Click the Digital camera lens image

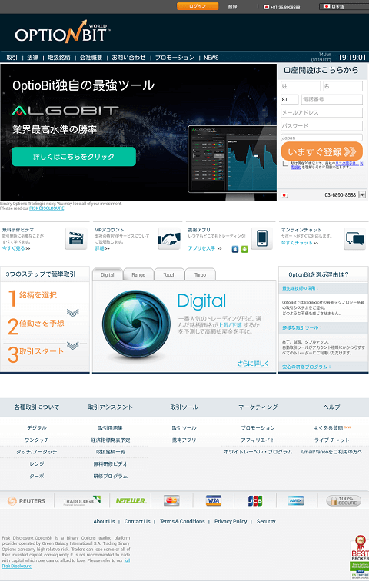[136, 324]
